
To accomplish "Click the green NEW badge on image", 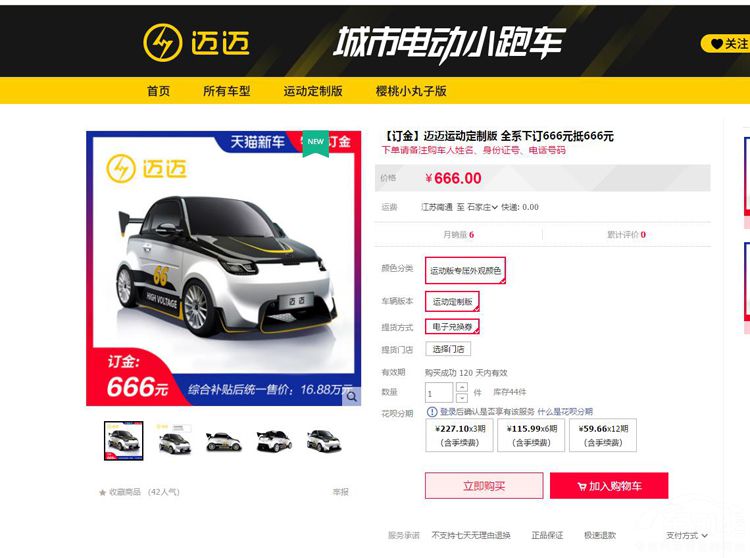I will 316,142.
